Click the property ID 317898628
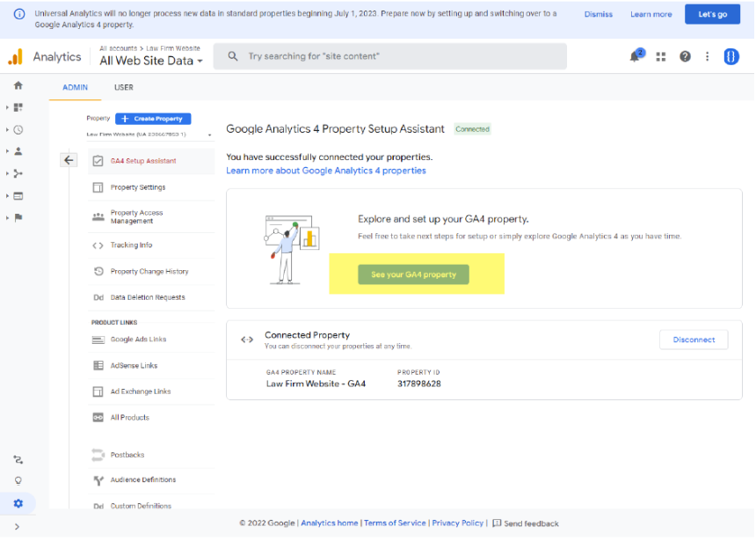The image size is (756, 541). (x=419, y=384)
